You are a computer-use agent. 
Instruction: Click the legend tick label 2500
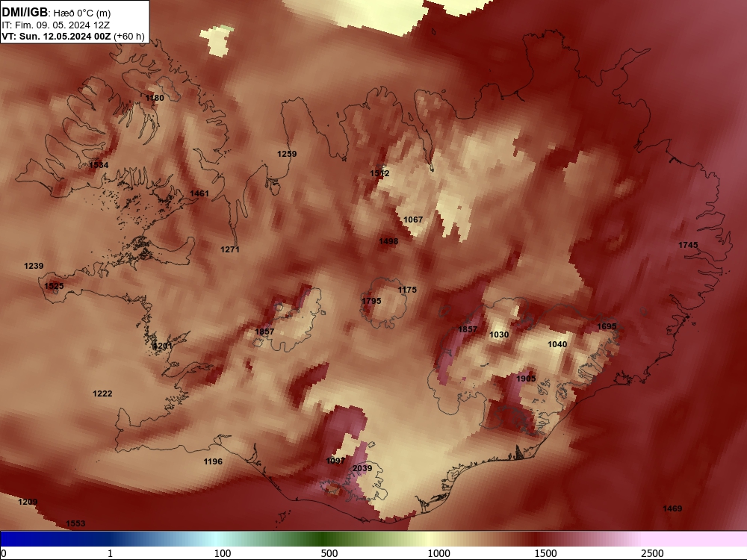click(652, 553)
